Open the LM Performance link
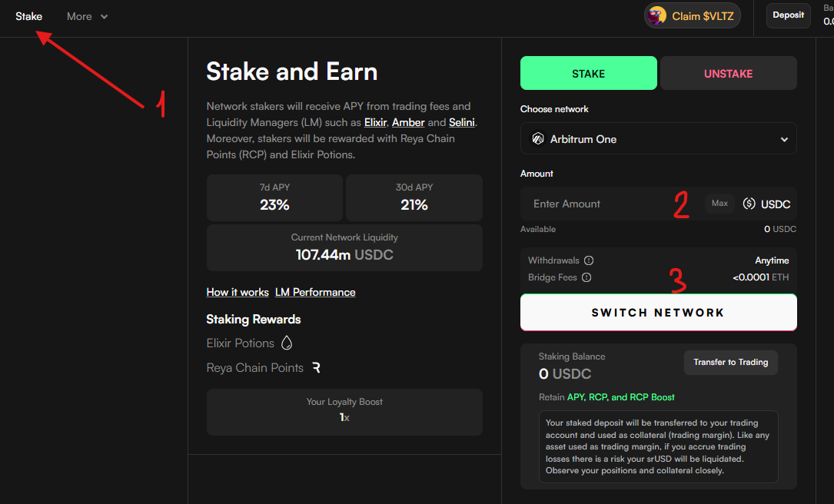Viewport: 834px width, 504px height. (x=314, y=292)
